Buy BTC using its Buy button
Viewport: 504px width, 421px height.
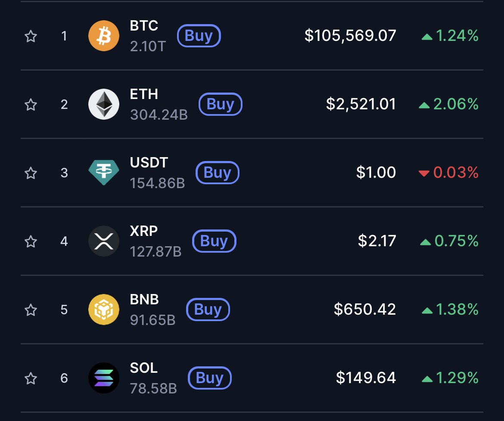tap(199, 36)
